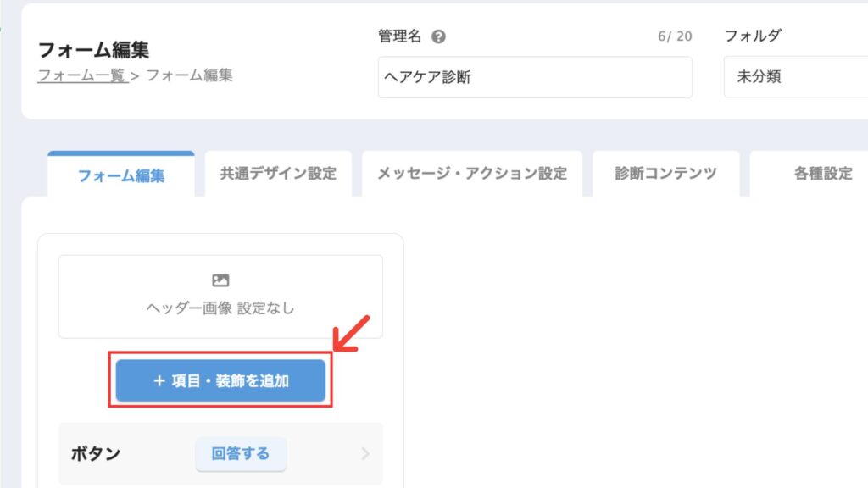The width and height of the screenshot is (868, 488).
Task: Open the フォルダ dropdown showing 未分類
Action: tap(796, 76)
